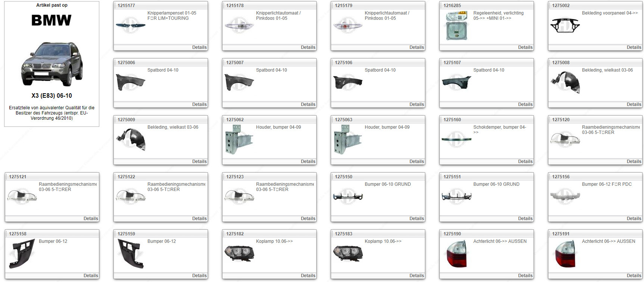Show Details for bumper houder 1275062
644x282 pixels.
click(x=308, y=162)
